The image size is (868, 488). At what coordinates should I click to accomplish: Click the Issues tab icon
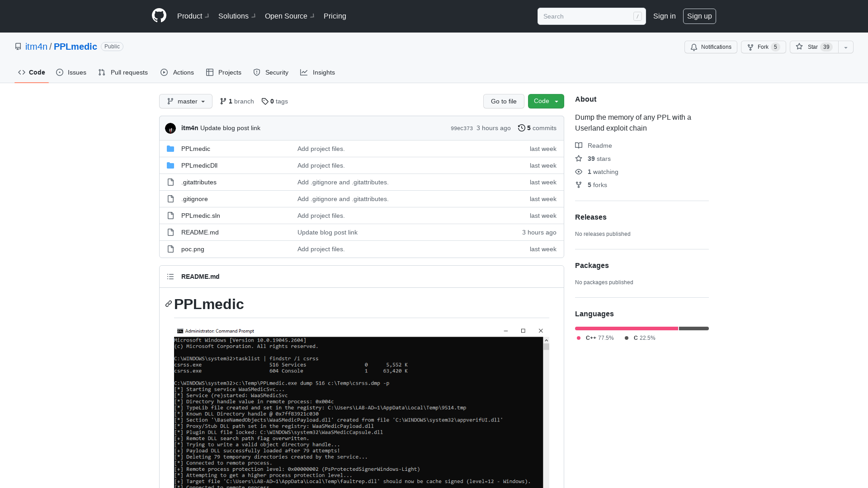coord(59,72)
